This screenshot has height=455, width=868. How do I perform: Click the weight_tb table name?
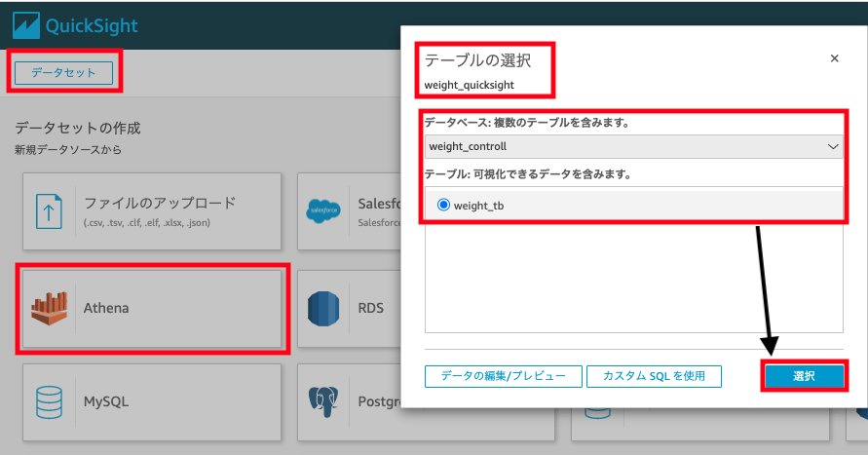[479, 206]
